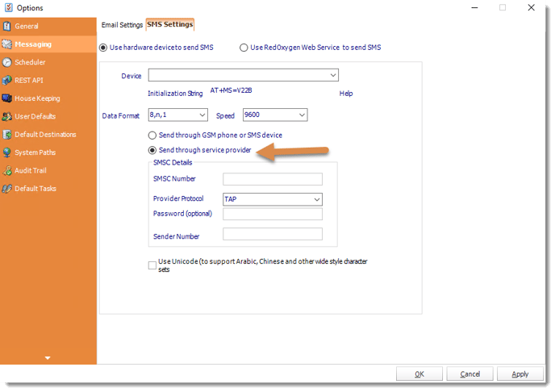This screenshot has height=392, width=555.
Task: Click the OK button
Action: tap(419, 374)
